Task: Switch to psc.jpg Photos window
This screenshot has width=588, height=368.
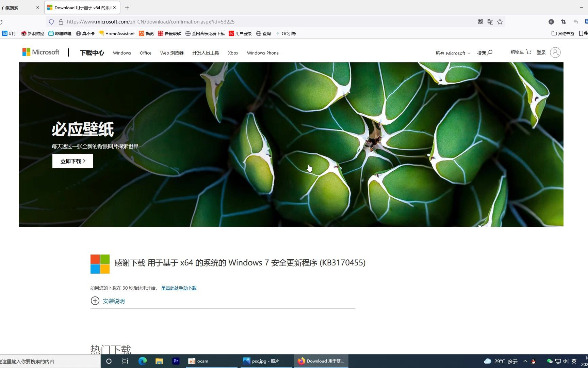Action: click(x=266, y=361)
